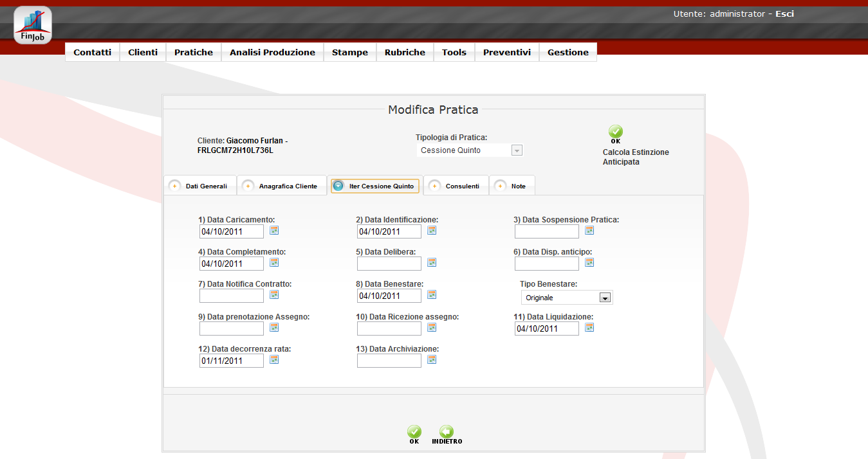Click the empty Data Disp. anticipo field
The width and height of the screenshot is (868, 459).
[547, 264]
